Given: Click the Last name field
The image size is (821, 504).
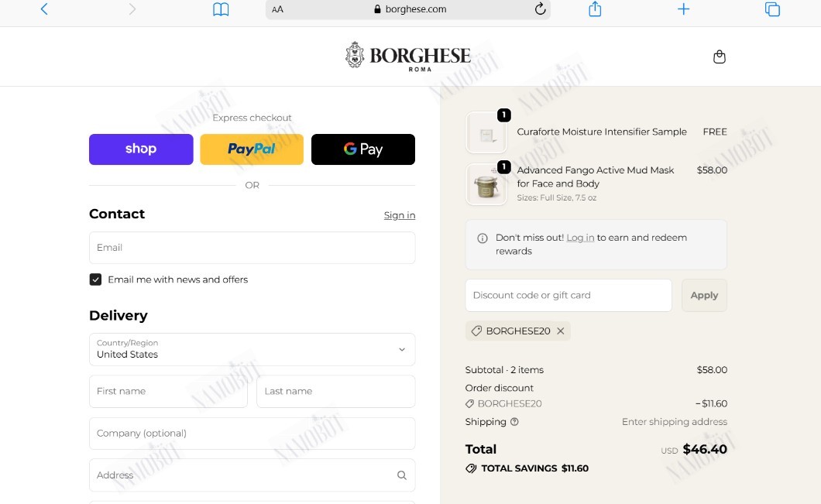Looking at the screenshot, I should (x=335, y=391).
